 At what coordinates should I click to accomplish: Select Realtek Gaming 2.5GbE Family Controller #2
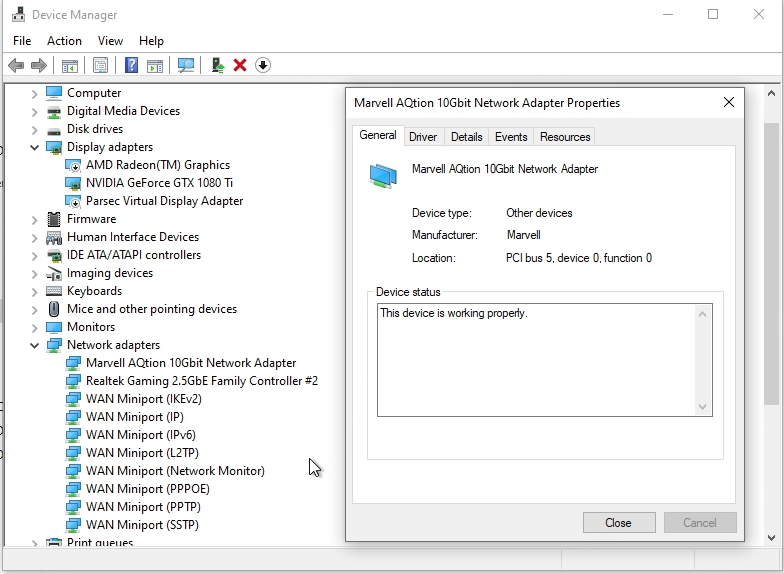point(202,381)
